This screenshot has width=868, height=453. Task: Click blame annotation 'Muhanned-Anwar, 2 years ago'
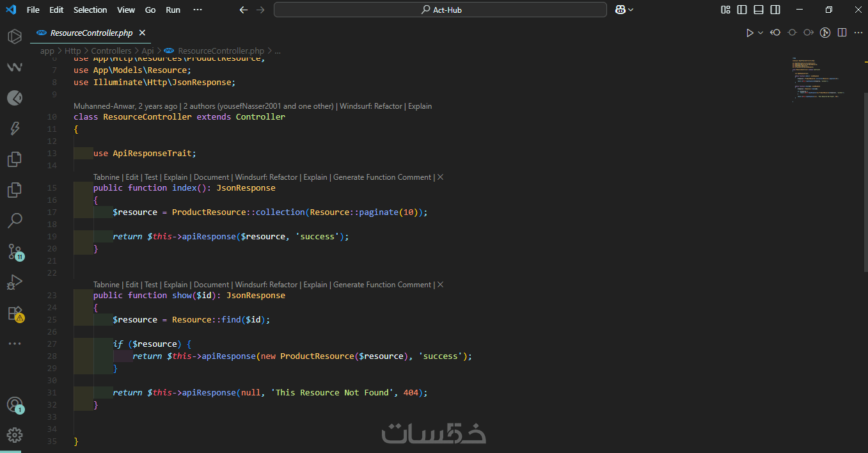125,106
